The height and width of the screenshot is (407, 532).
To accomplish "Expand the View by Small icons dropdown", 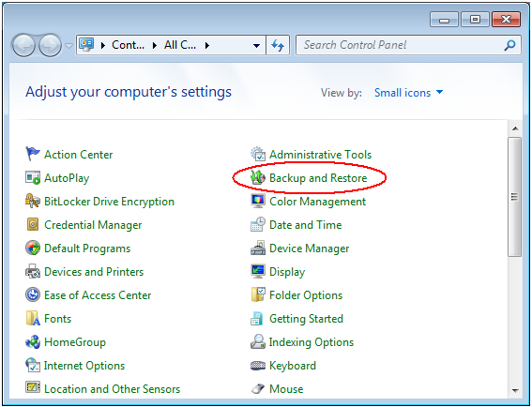I will [x=408, y=93].
